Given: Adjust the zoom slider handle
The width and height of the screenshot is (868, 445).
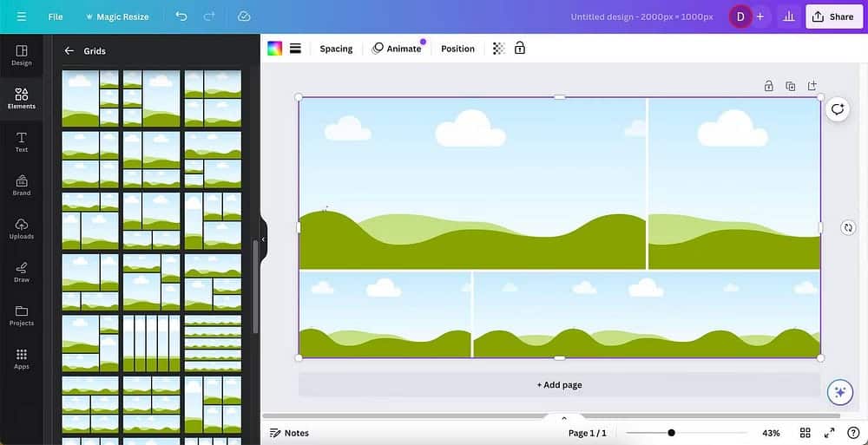Looking at the screenshot, I should pos(671,433).
